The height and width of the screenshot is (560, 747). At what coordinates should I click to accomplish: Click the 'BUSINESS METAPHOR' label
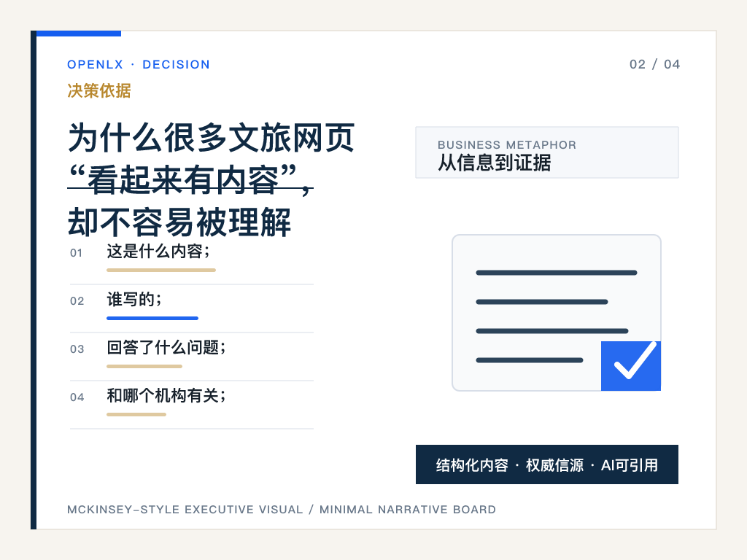click(507, 145)
